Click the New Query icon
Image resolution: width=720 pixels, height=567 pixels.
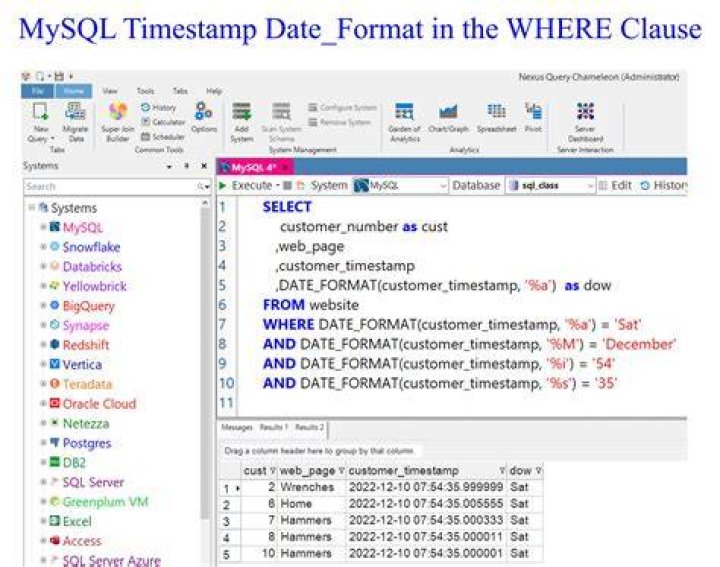(x=40, y=112)
